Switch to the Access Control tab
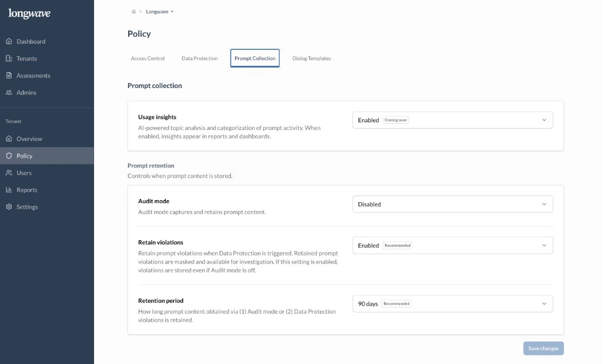Image resolution: width=602 pixels, height=364 pixels. (x=148, y=58)
